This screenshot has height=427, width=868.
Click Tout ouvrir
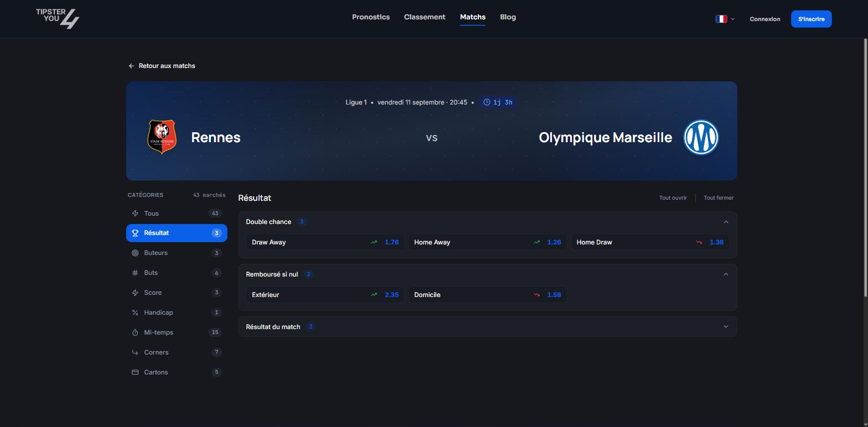tap(673, 198)
